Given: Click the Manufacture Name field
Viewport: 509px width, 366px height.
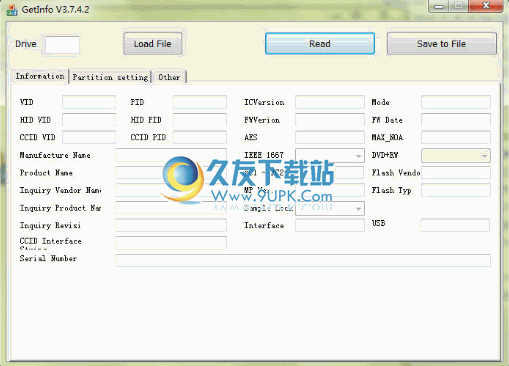Looking at the screenshot, I should [x=171, y=155].
